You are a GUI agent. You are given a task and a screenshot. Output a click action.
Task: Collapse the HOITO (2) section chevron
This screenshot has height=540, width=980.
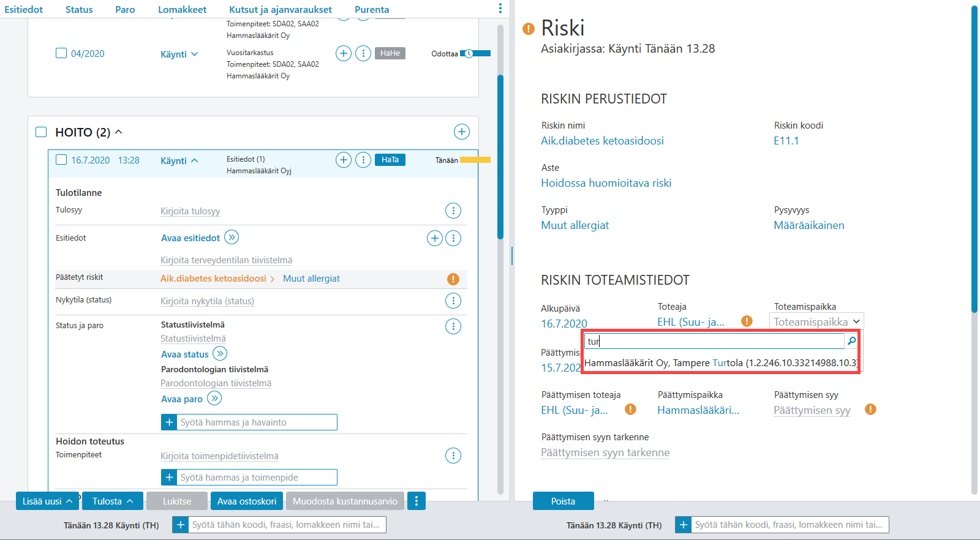tap(119, 132)
